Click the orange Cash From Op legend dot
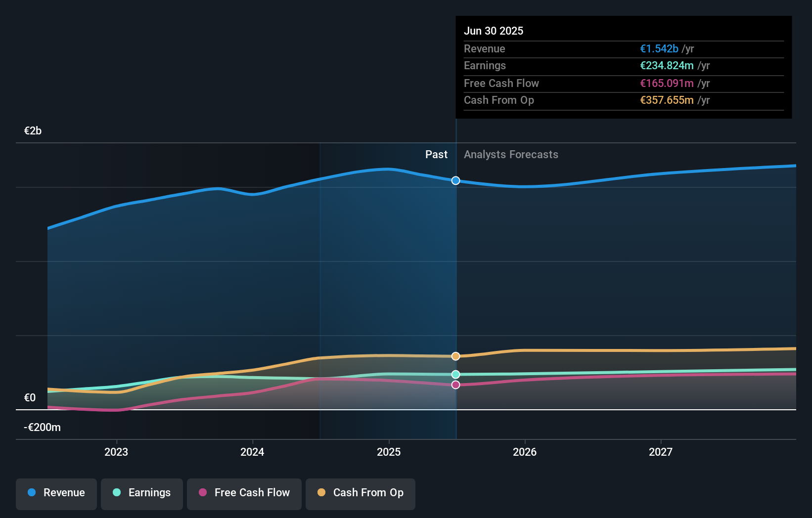This screenshot has height=518, width=812. point(322,493)
